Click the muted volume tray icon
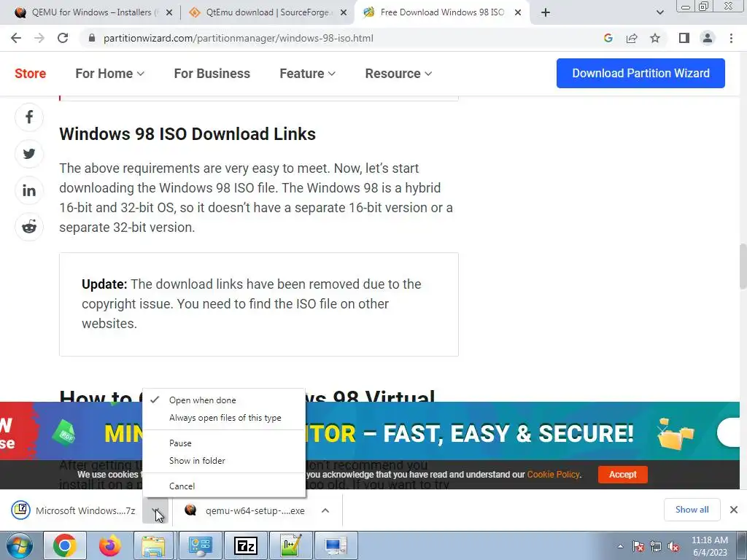The width and height of the screenshot is (747, 560). (x=673, y=546)
